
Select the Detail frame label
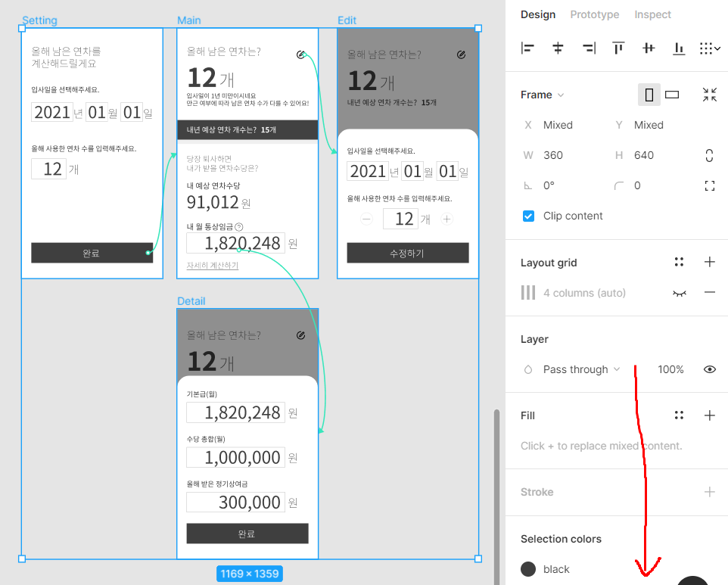(191, 301)
